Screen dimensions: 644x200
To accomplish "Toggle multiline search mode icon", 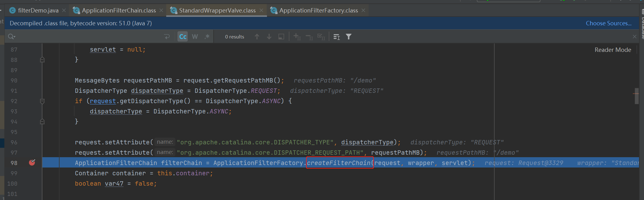I will pos(337,37).
